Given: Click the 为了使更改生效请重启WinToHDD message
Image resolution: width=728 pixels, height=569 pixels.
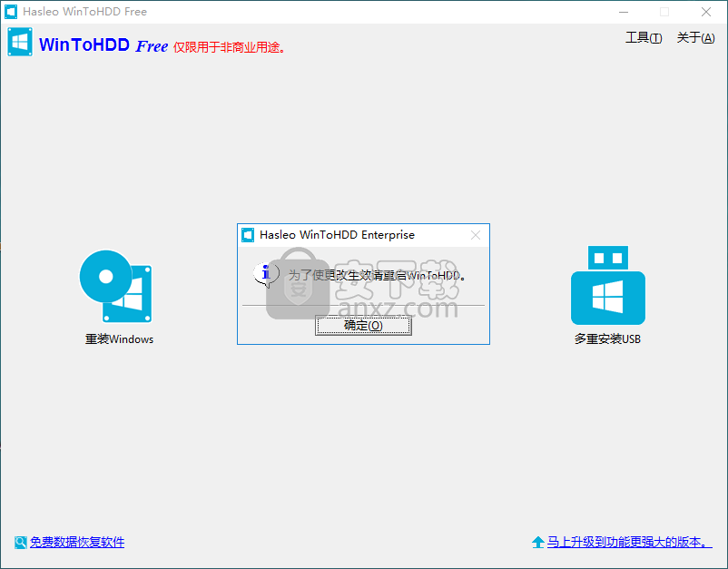Looking at the screenshot, I should click(x=377, y=276).
